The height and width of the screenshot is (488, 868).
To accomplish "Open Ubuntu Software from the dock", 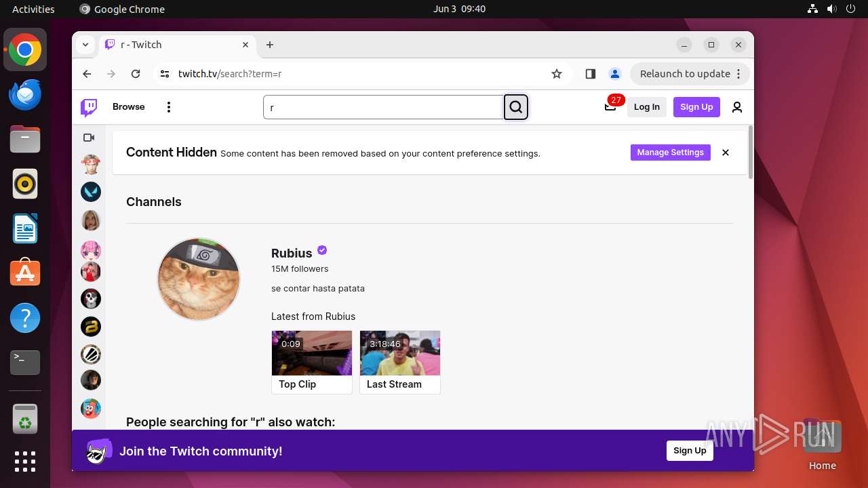I will [25, 272].
